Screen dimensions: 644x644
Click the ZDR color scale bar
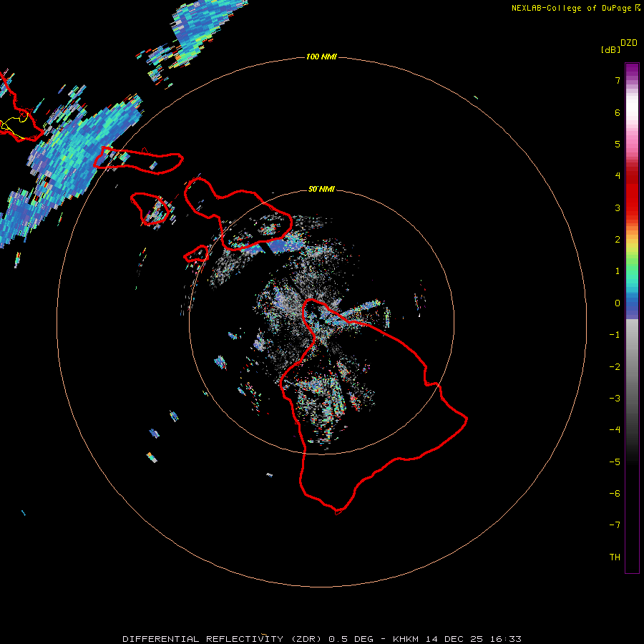point(632,318)
